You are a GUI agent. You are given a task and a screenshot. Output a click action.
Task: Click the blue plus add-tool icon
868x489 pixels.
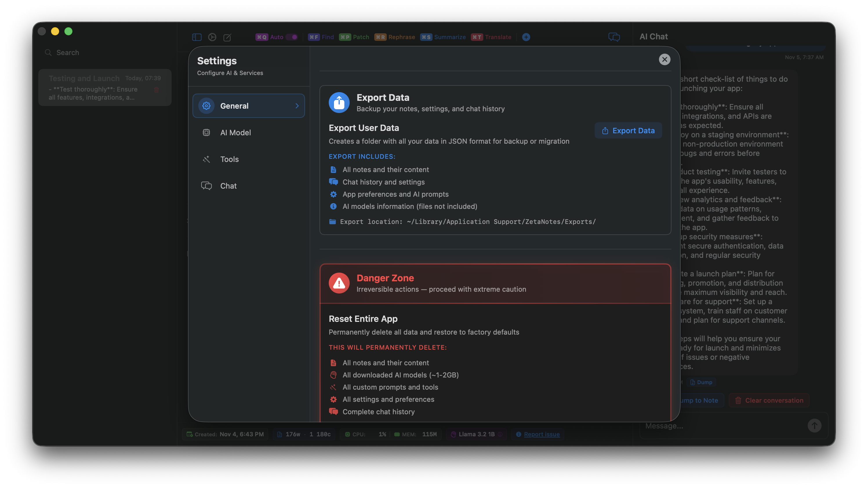[x=526, y=37]
